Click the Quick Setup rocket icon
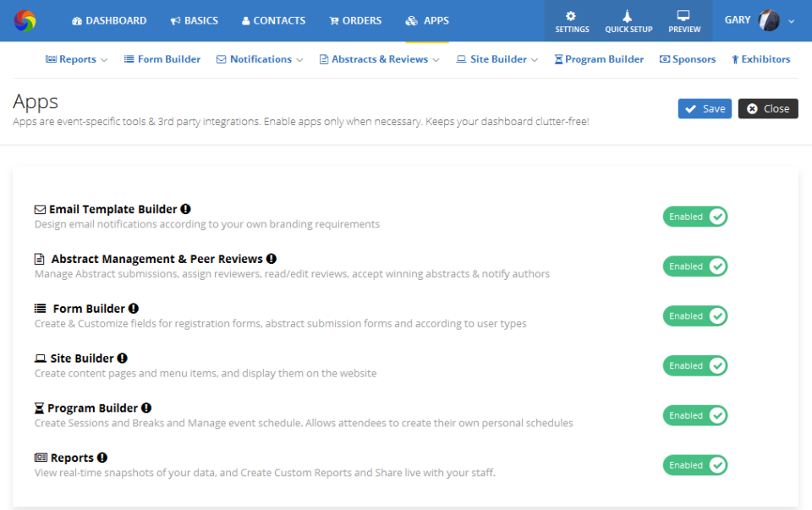The image size is (812, 510). tap(628, 14)
